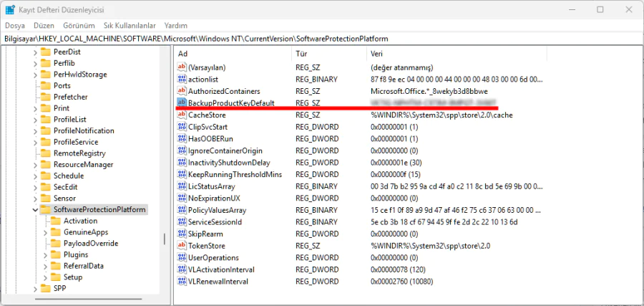Select the Sensor key
The image size is (644, 306).
click(x=64, y=199)
